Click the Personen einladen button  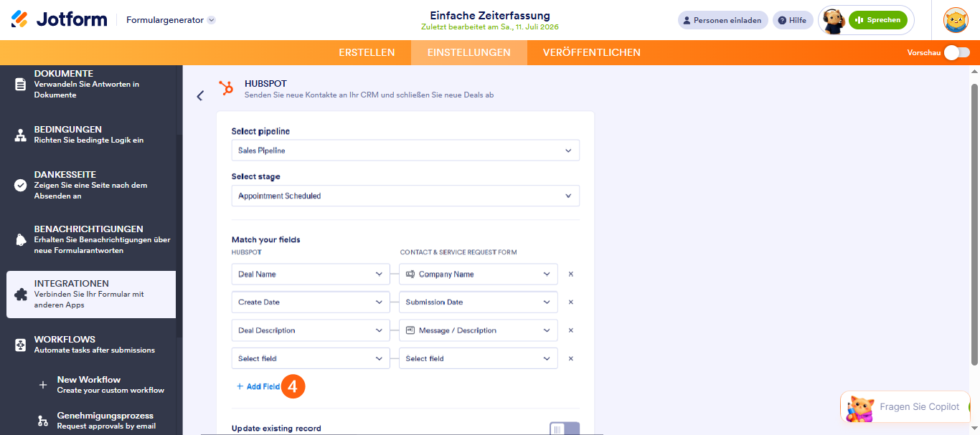(723, 20)
